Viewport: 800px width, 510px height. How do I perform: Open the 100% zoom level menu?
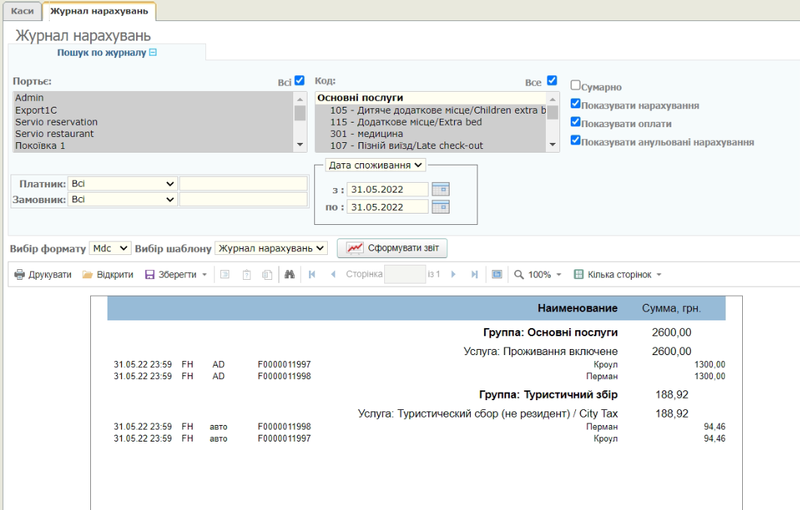tap(538, 274)
